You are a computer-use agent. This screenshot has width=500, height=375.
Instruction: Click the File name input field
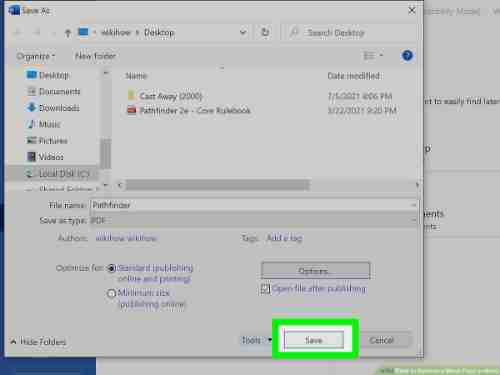coord(254,205)
